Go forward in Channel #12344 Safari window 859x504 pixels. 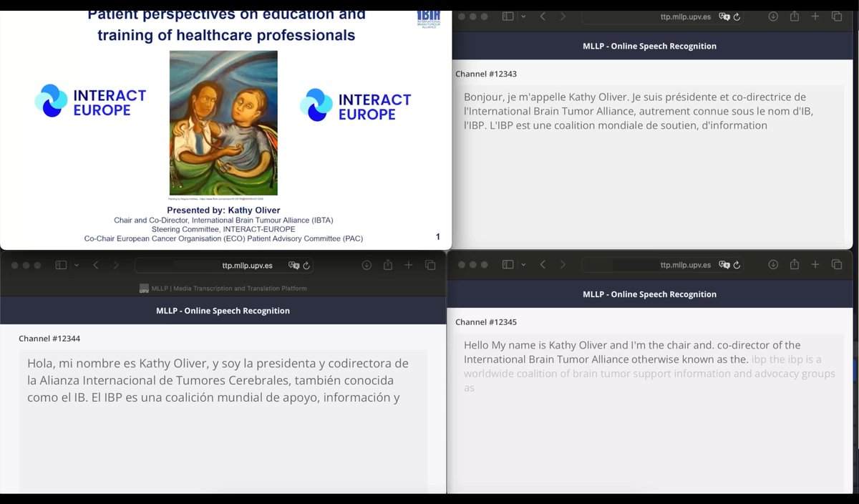[x=116, y=265]
